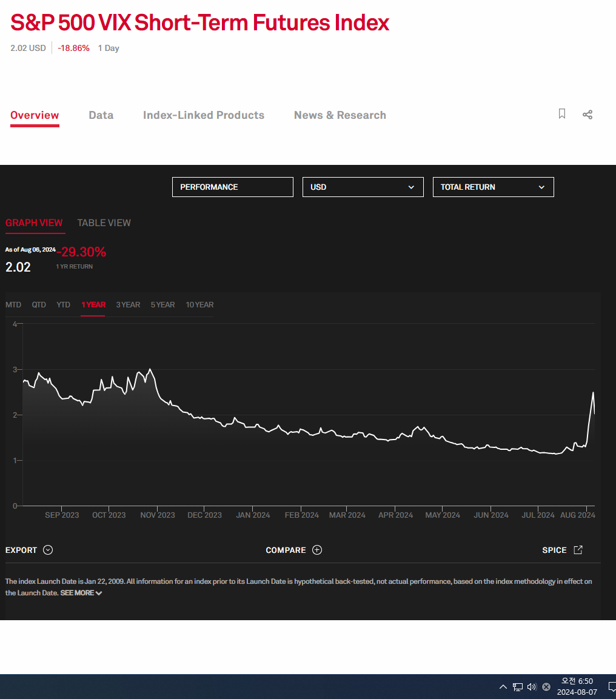Expand SEE MORE disclaimer text
This screenshot has width=616, height=699.
coord(81,593)
